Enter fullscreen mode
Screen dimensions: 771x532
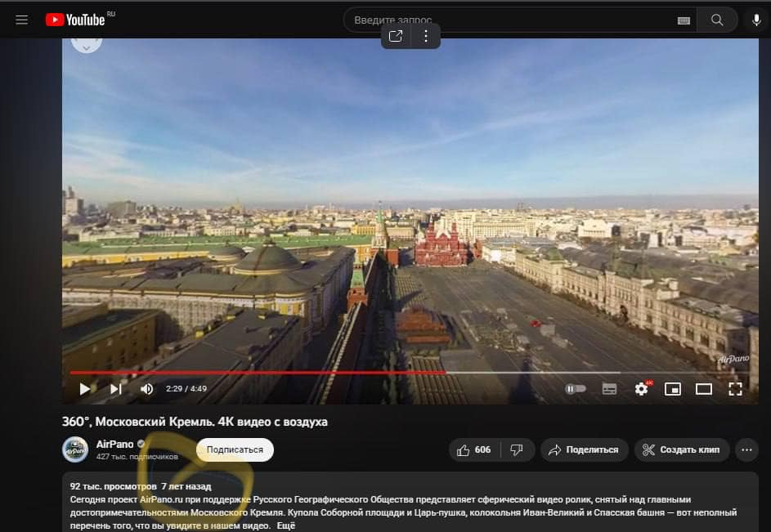(x=735, y=389)
